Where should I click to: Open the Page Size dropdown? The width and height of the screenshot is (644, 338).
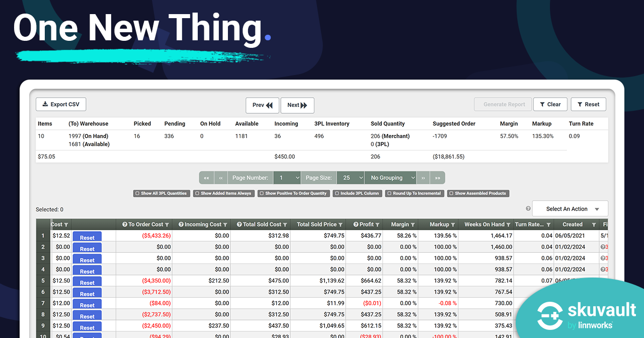coord(351,178)
